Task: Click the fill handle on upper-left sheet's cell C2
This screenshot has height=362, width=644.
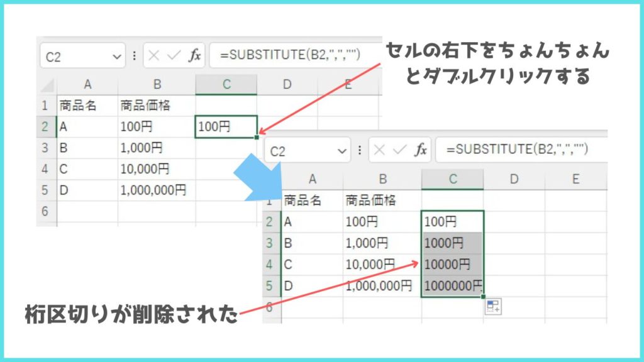Action: coord(257,136)
